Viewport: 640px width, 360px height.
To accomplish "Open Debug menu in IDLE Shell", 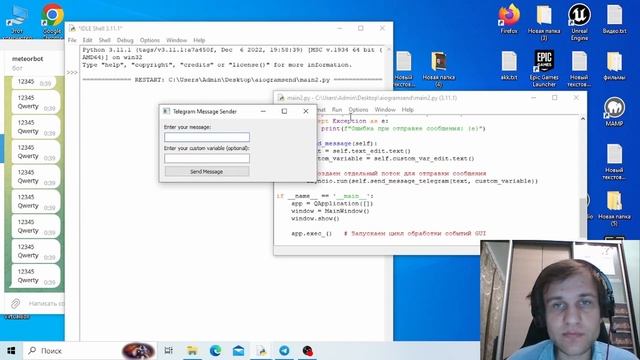I will 125,40.
